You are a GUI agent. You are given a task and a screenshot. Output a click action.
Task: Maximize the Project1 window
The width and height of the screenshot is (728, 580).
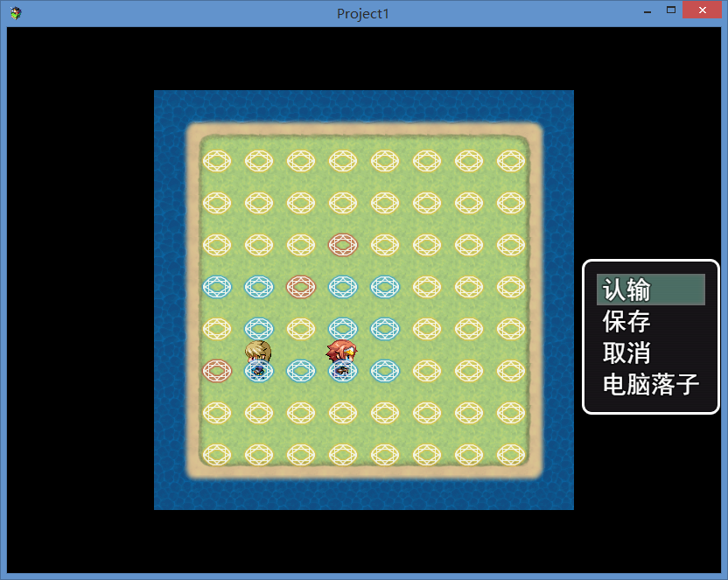tap(671, 10)
